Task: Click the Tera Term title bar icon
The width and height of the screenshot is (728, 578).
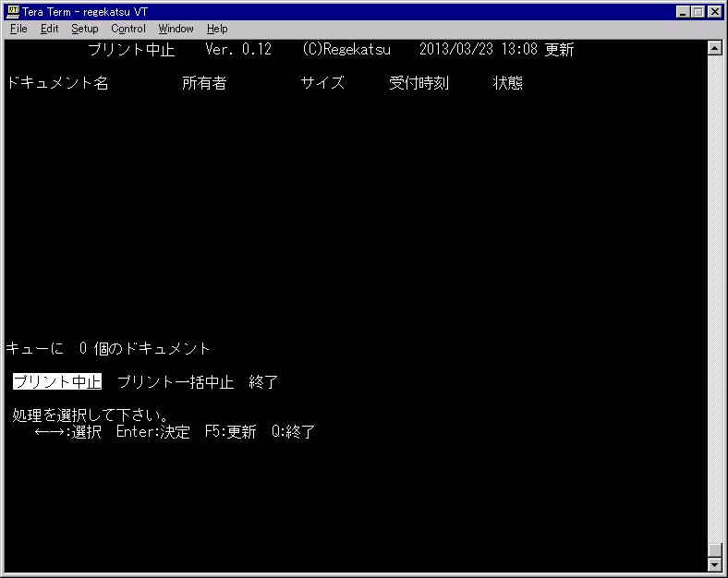Action: point(13,11)
